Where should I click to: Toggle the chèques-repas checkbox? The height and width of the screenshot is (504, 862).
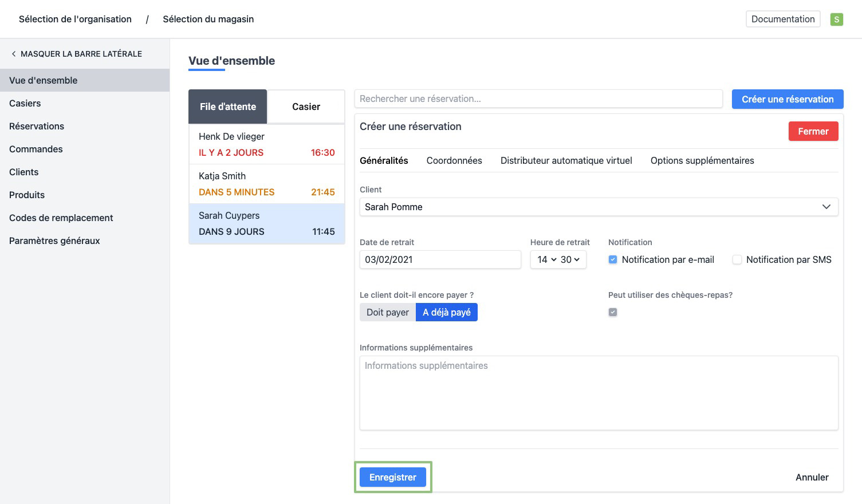click(613, 312)
